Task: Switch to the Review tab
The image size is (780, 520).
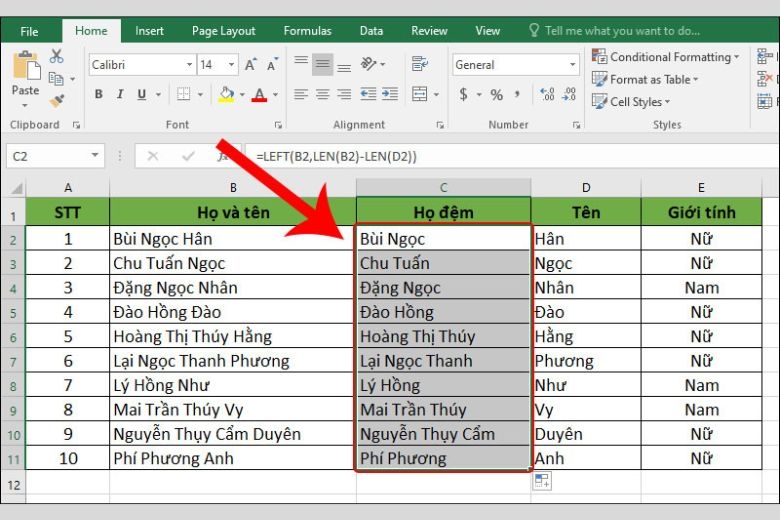Action: [x=429, y=31]
